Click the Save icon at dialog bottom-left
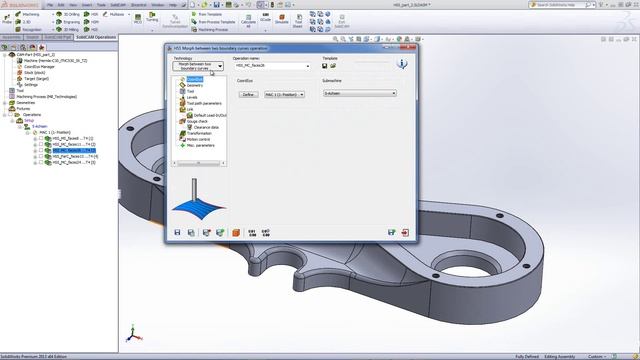 tap(177, 232)
